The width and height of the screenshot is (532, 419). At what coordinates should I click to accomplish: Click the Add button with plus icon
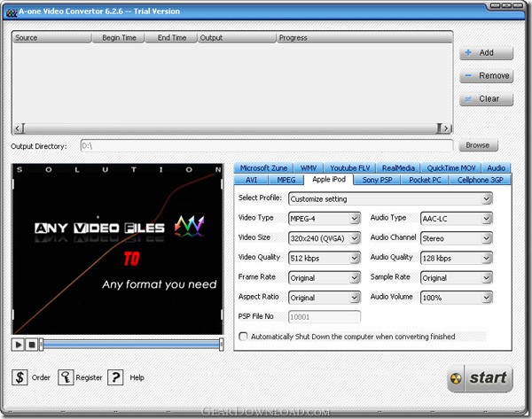point(486,52)
